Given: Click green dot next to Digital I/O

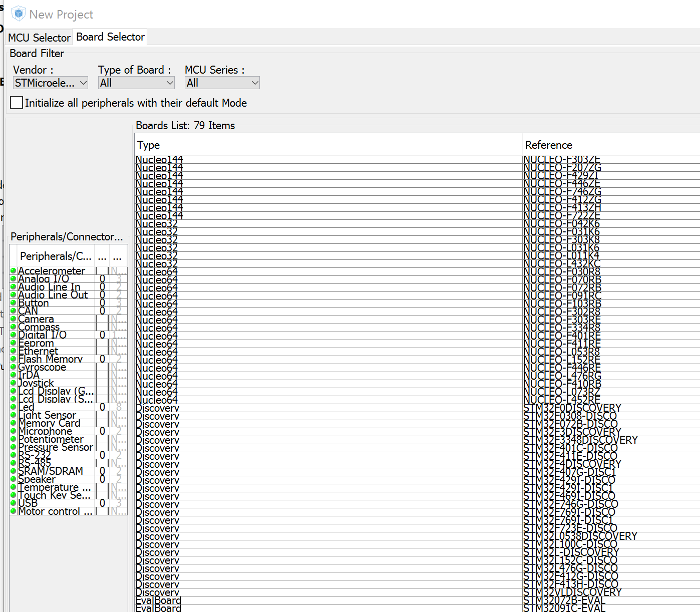Looking at the screenshot, I should pos(14,335).
